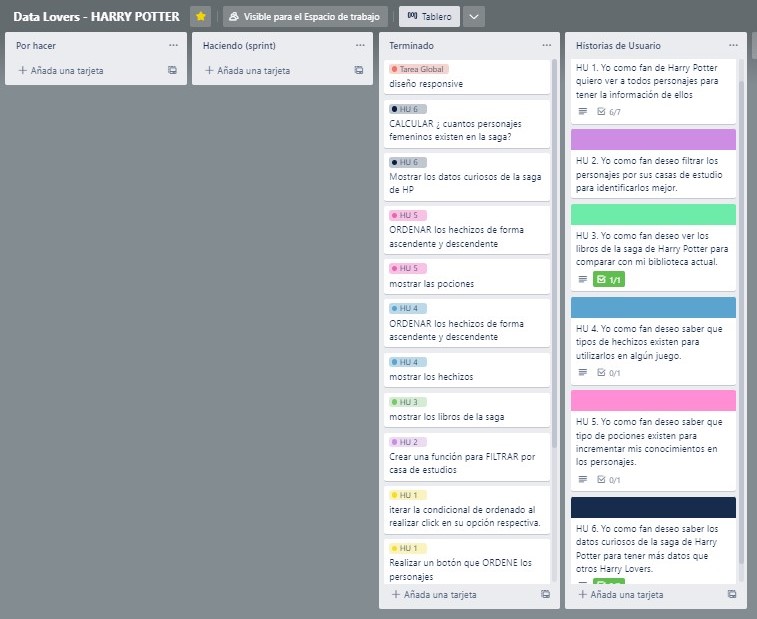This screenshot has height=619, width=757.
Task: Switch to Tablero view
Action: pos(429,16)
